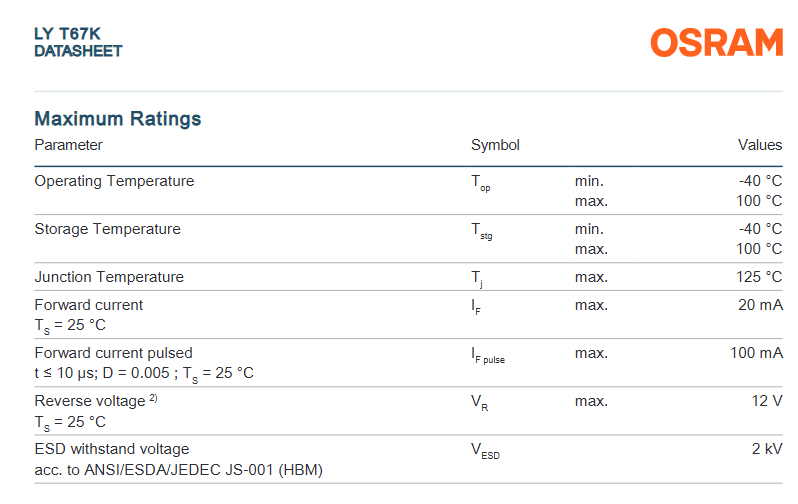Select the Operating Temperature row label

(x=114, y=181)
